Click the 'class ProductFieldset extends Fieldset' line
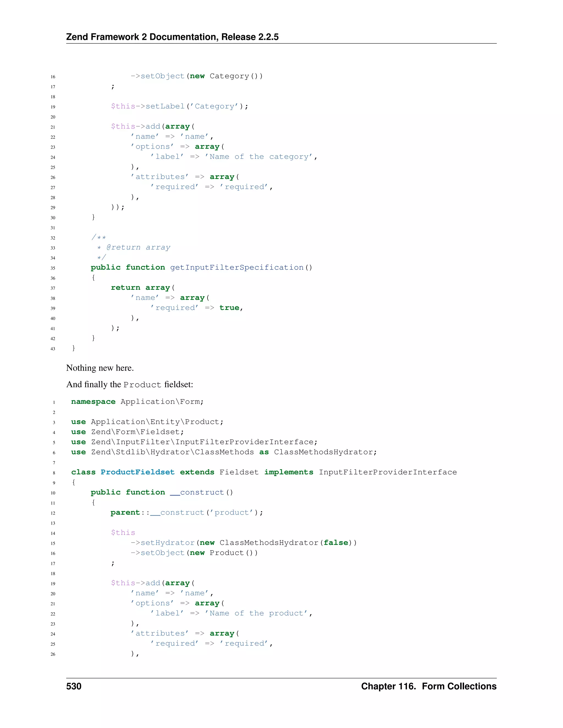563x728 pixels. (x=264, y=472)
